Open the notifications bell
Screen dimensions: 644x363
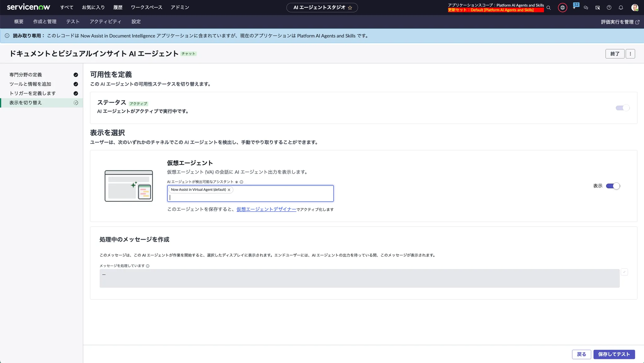click(x=621, y=8)
